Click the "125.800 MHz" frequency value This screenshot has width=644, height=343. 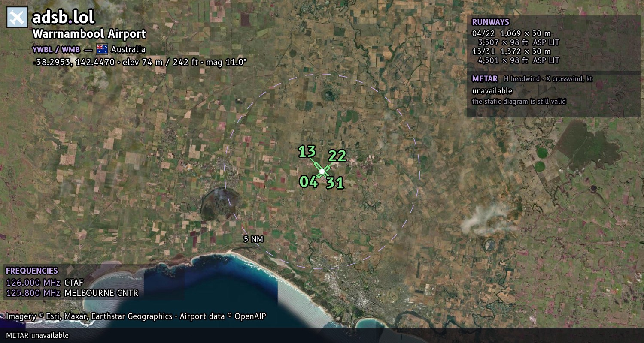[x=33, y=293]
